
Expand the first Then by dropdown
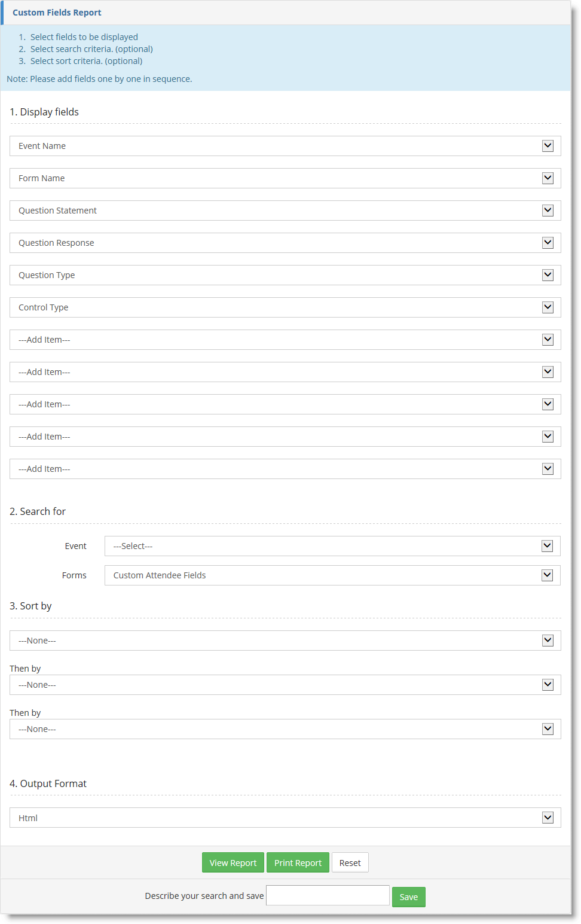pos(285,685)
